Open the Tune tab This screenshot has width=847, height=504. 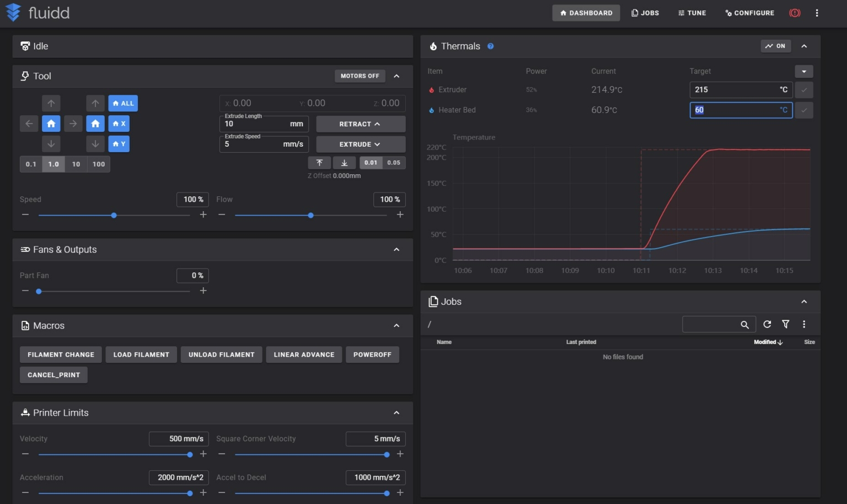tap(692, 13)
